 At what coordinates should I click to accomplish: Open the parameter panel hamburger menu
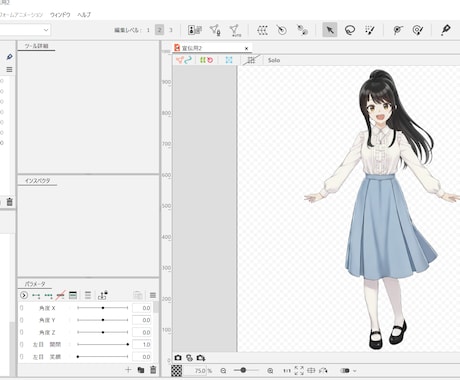click(153, 295)
